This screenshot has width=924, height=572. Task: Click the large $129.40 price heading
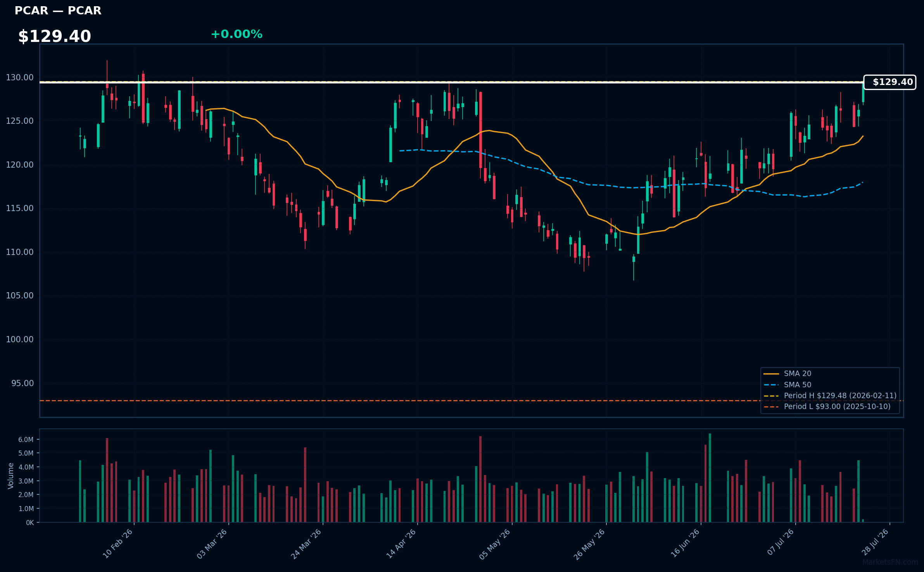coord(55,36)
